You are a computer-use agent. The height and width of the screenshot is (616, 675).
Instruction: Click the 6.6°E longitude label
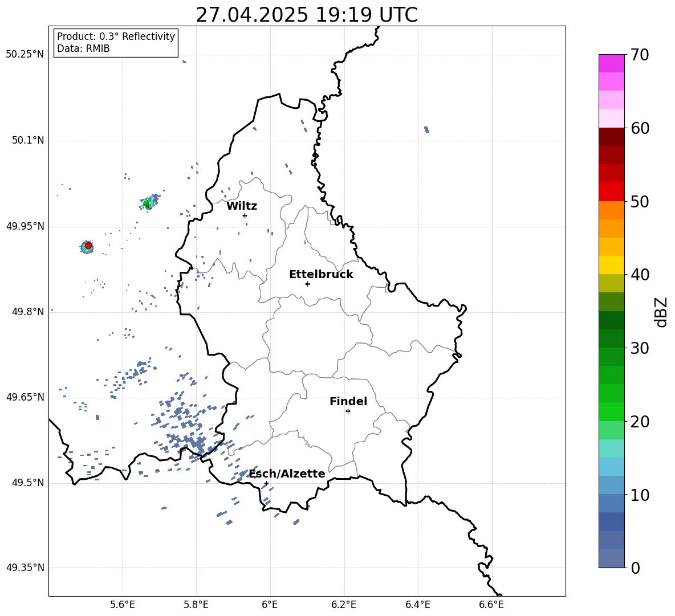pyautogui.click(x=491, y=605)
